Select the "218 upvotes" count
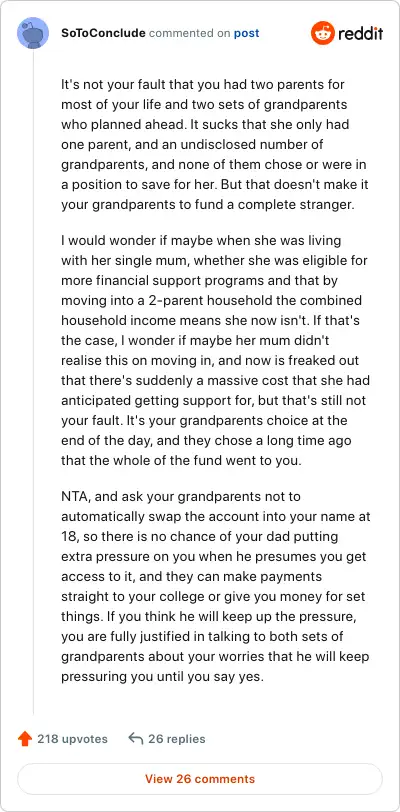Screen dimensions: 400x812 72,738
